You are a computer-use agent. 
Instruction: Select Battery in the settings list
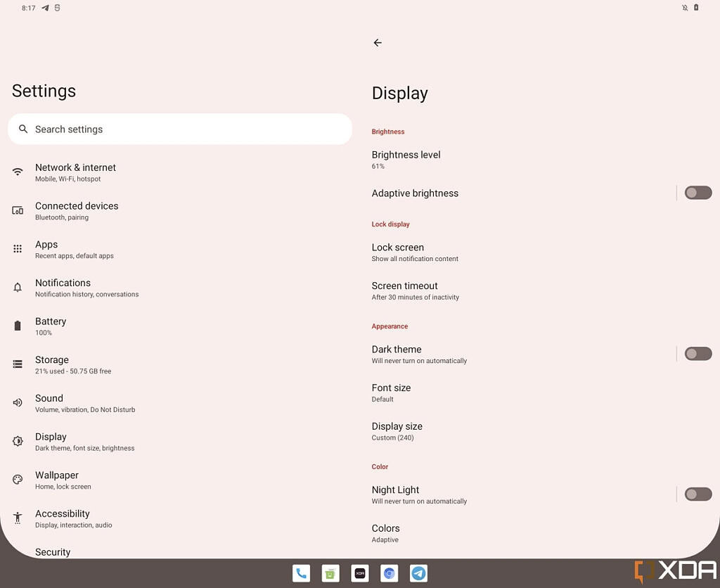tap(51, 326)
